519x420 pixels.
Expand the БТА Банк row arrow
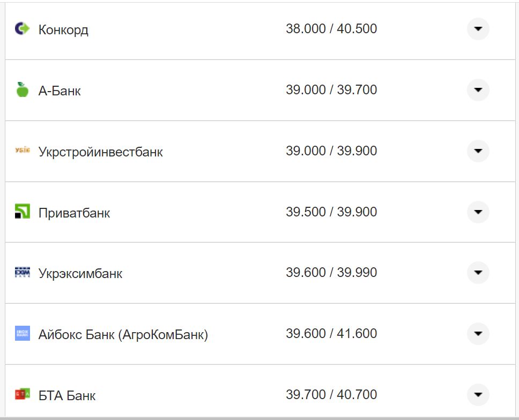tap(478, 395)
